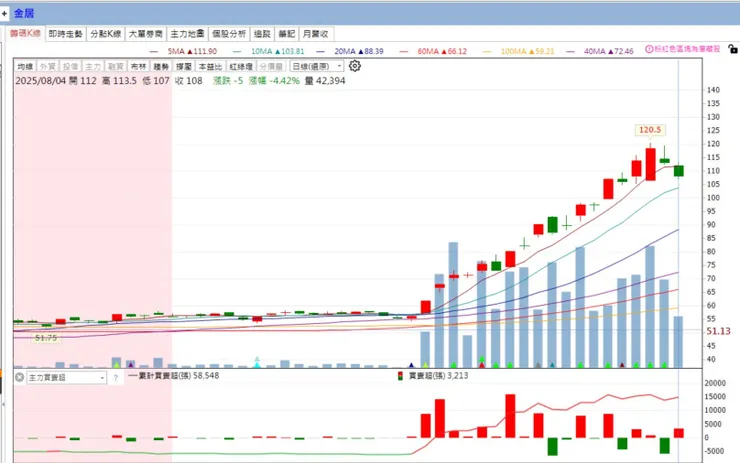This screenshot has height=463, width=740.
Task: Click the pink info circle icon
Action: 649,49
